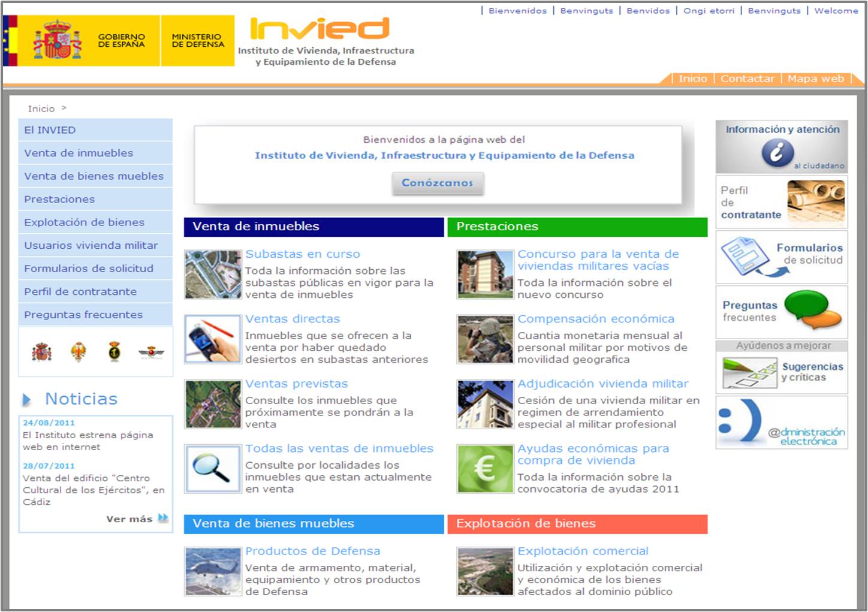Follow the Subastas en curso link

(303, 254)
